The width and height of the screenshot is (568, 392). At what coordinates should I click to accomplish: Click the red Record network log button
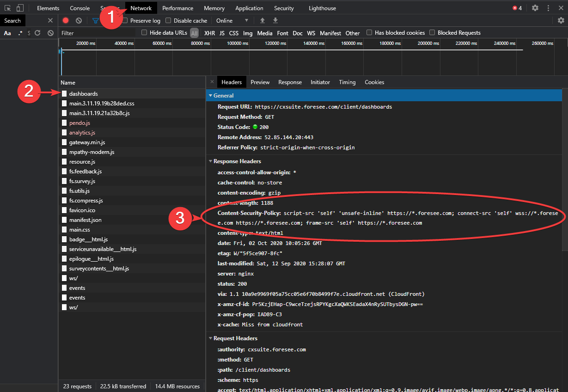66,21
